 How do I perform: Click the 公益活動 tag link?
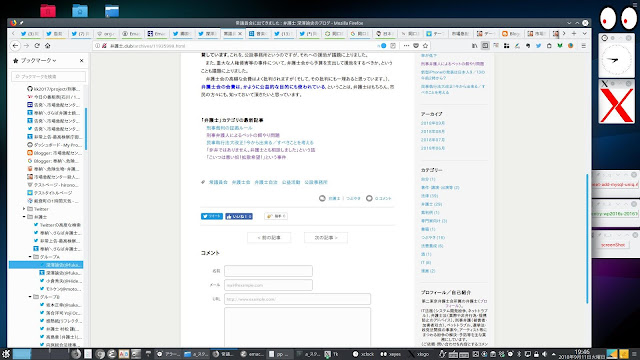coord(291,182)
